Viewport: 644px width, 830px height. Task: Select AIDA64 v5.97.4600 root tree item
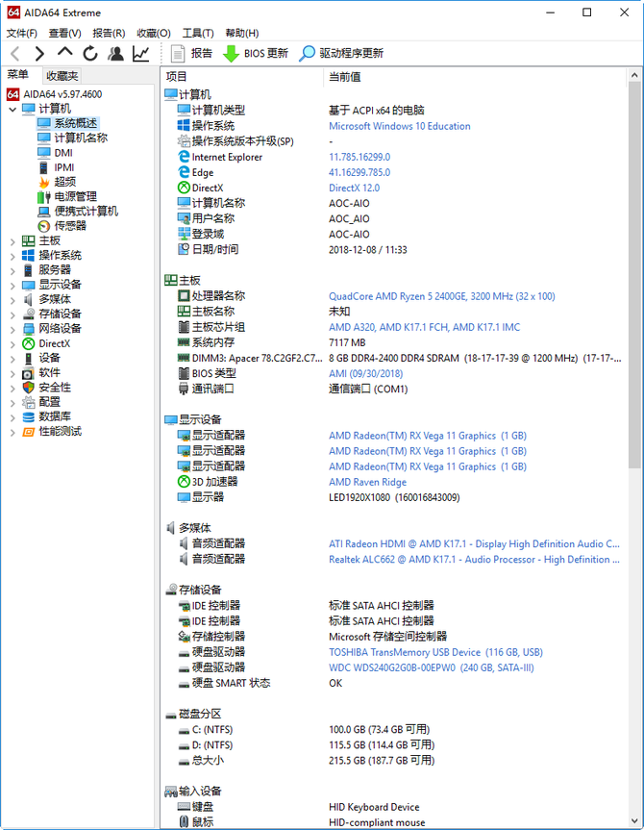(55, 94)
